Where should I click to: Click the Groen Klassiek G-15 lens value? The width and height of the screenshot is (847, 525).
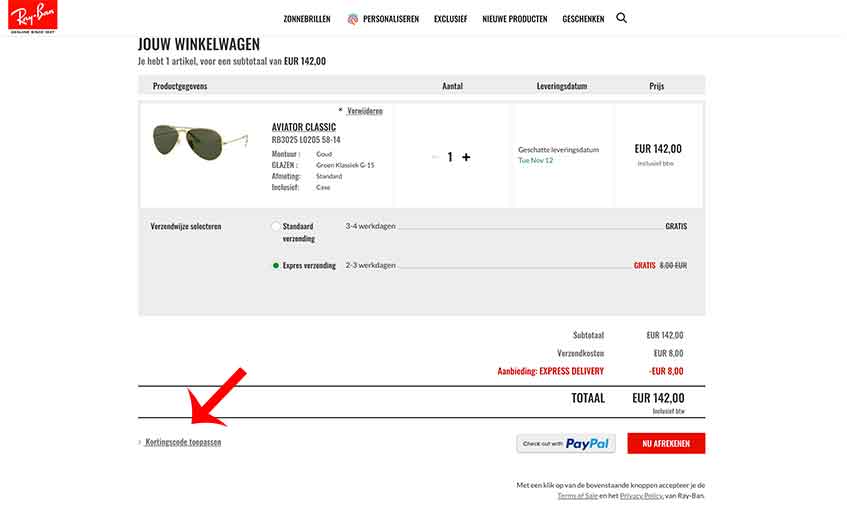(345, 165)
